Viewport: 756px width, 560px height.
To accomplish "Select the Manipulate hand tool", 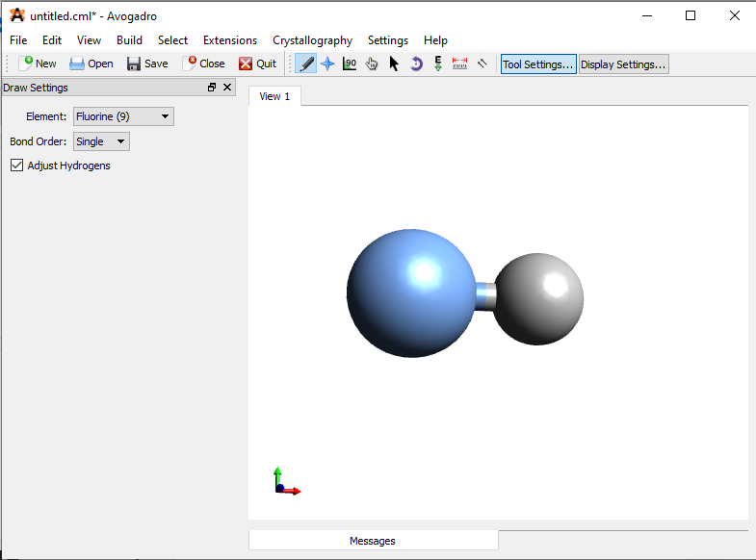I will (372, 64).
